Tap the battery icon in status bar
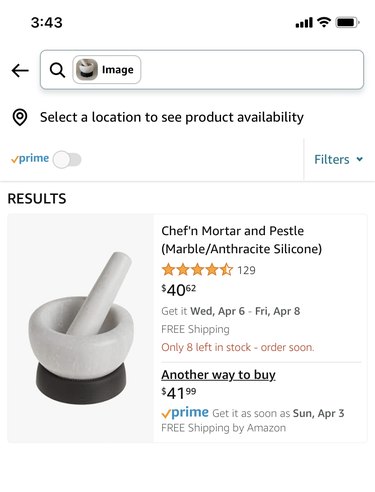 pyautogui.click(x=347, y=23)
